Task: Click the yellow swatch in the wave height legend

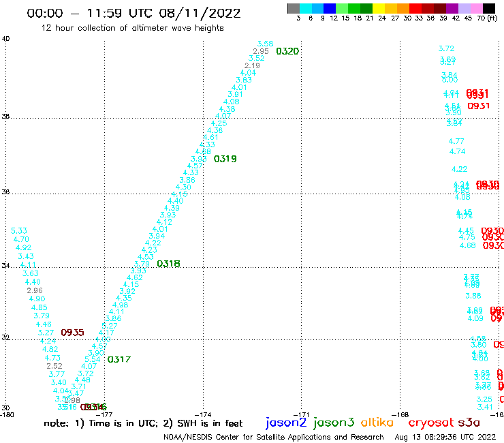Action: 379,8
